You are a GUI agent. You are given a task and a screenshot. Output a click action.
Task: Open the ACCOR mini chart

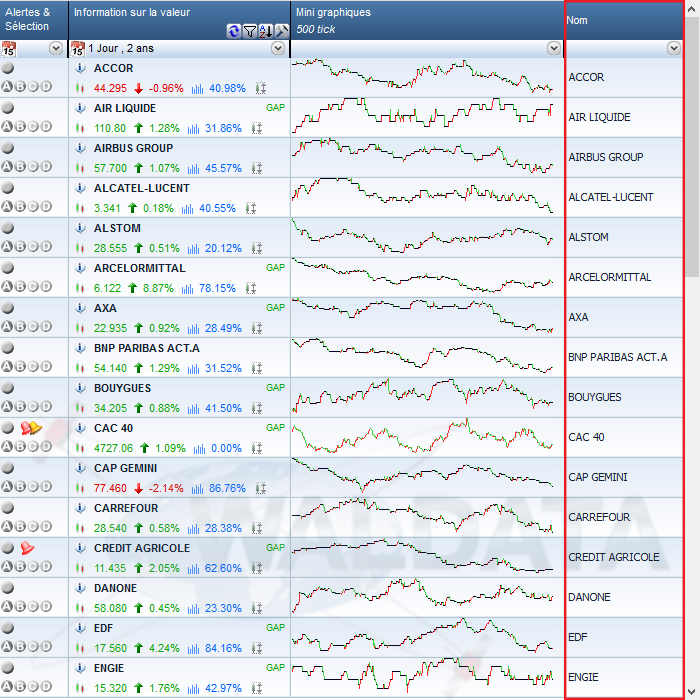click(423, 76)
